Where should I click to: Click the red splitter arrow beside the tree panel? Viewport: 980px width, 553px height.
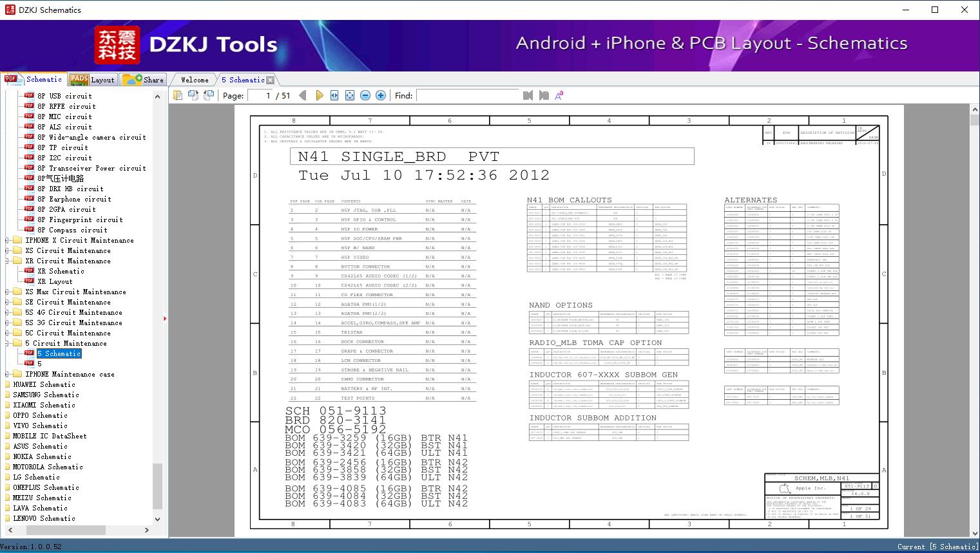coord(166,318)
